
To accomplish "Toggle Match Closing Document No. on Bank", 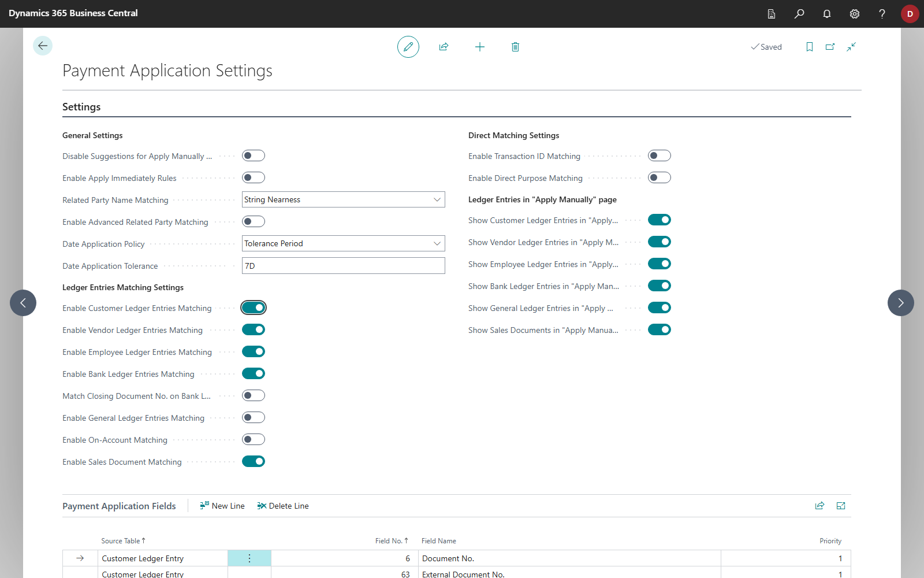I will point(254,395).
